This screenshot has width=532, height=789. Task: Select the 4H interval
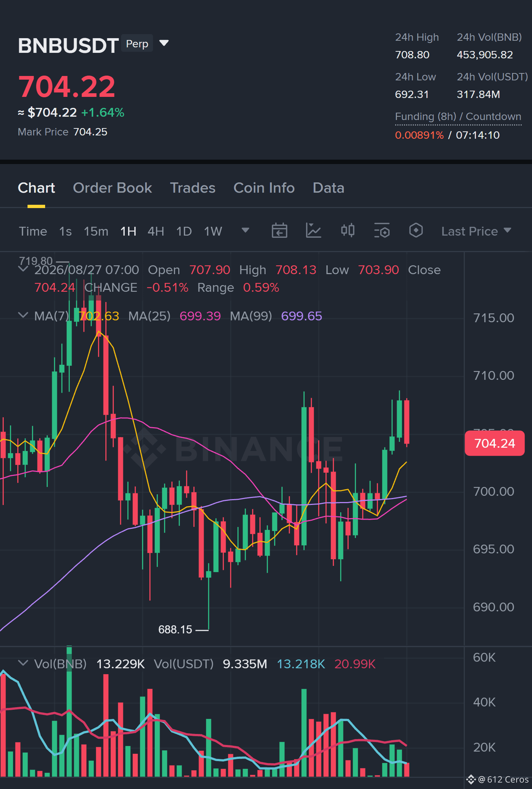click(156, 231)
